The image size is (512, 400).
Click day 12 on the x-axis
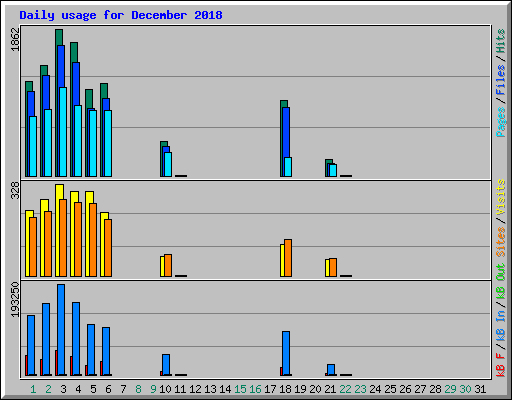195,389
